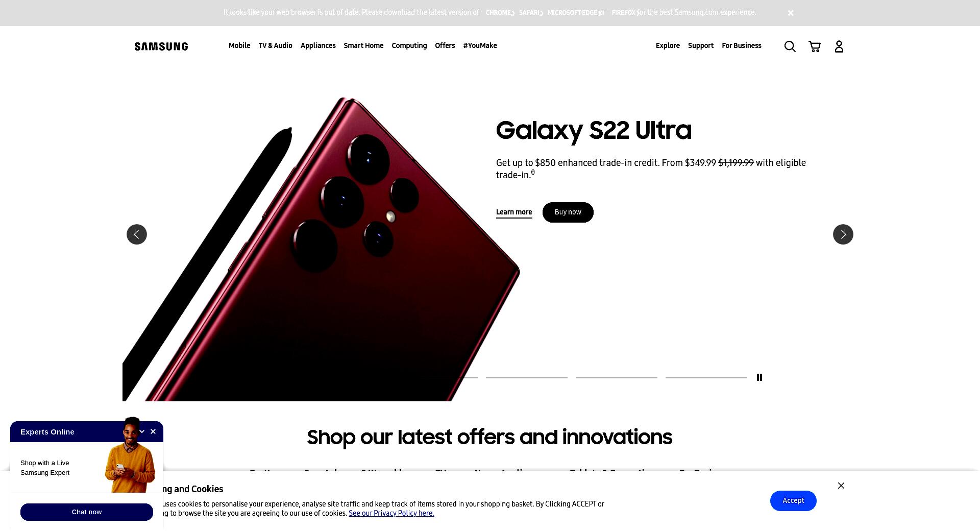
Task: Collapse the Experts Online chat panel
Action: 142,431
